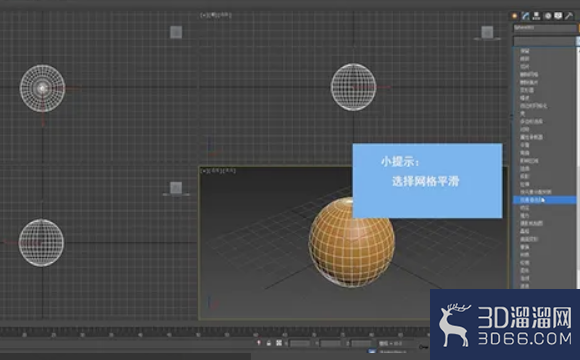Toggle Absolute/Offset transform type-in mode icon
This screenshot has height=360, width=580.
[x=279, y=343]
